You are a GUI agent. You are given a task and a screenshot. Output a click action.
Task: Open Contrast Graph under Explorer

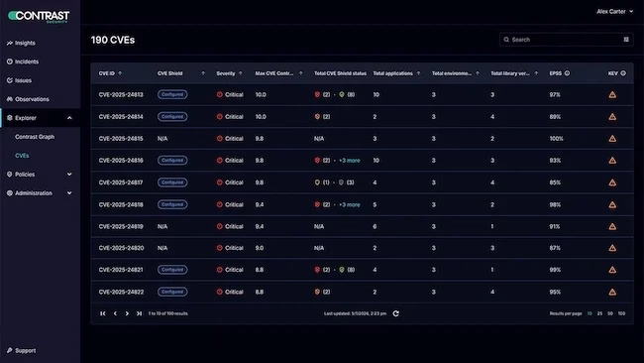[x=35, y=137]
